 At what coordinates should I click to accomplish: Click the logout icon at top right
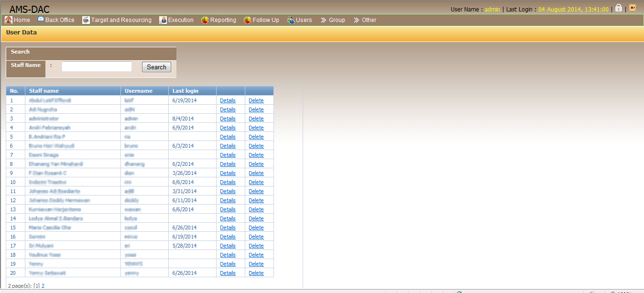pos(633,8)
